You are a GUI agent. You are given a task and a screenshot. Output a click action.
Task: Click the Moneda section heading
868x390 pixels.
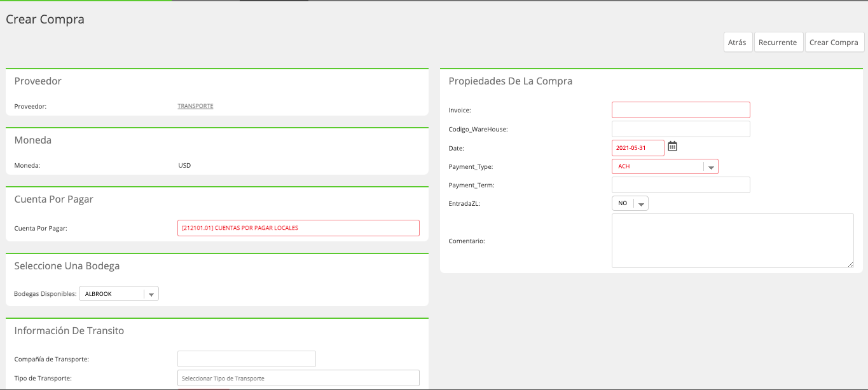click(x=33, y=140)
